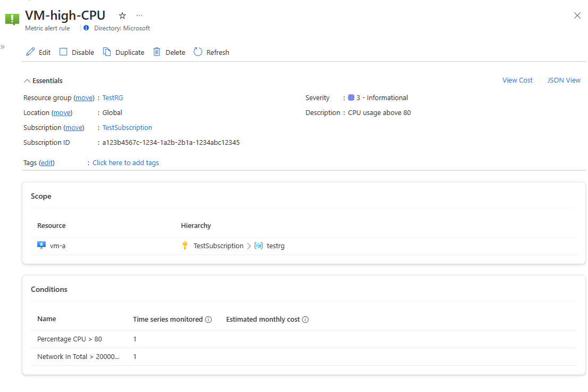The height and width of the screenshot is (392, 588).
Task: Expand the left side navigation pane
Action: click(3, 47)
